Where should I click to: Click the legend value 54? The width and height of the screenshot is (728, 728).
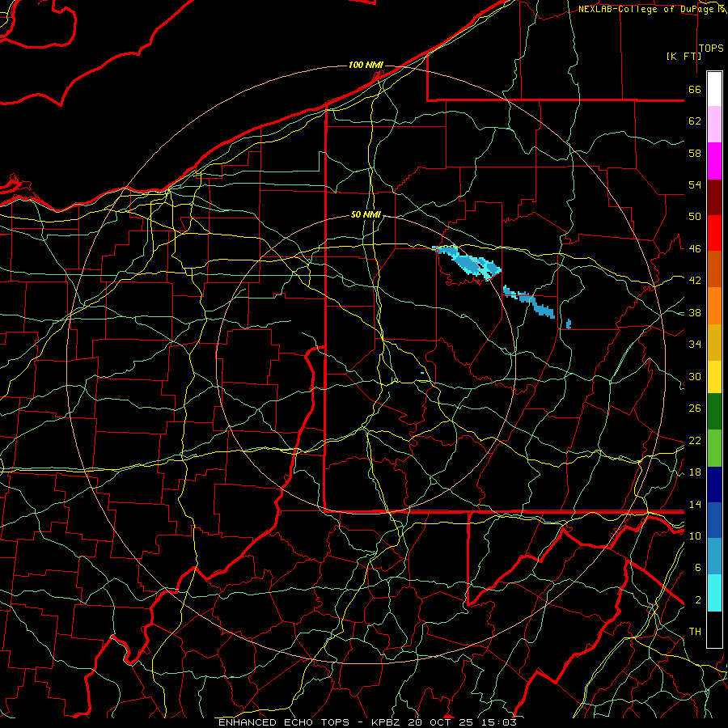pos(695,184)
